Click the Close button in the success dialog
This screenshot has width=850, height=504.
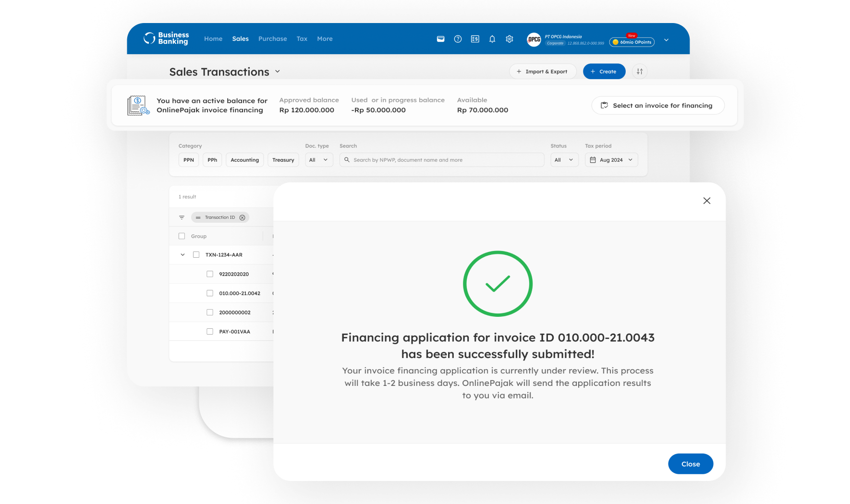tap(691, 464)
